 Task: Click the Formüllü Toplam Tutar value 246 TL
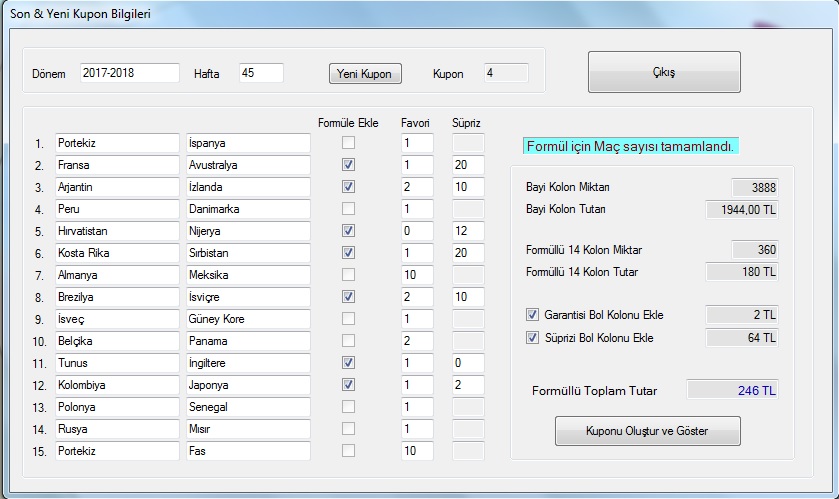733,390
